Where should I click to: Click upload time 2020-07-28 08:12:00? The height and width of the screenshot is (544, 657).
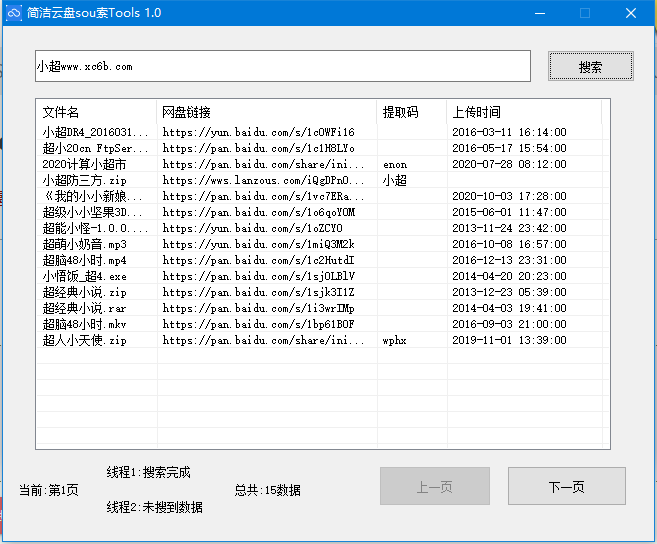point(509,164)
